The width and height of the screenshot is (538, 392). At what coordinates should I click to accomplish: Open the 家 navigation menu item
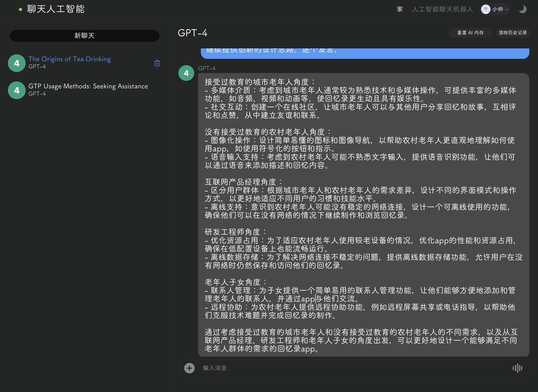400,9
